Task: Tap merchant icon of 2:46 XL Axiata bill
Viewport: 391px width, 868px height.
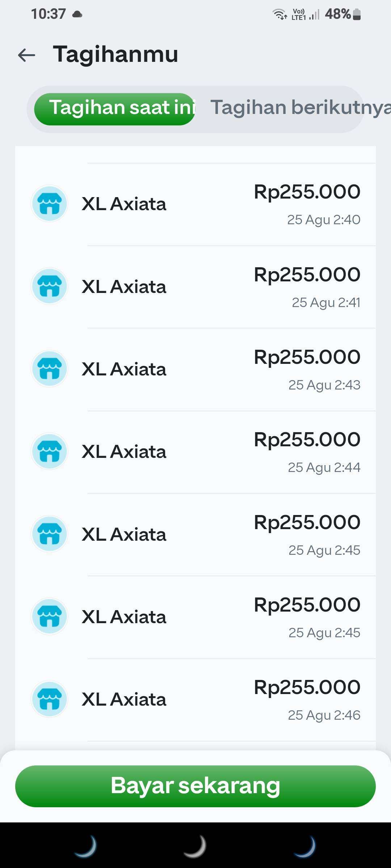Action: [x=49, y=699]
